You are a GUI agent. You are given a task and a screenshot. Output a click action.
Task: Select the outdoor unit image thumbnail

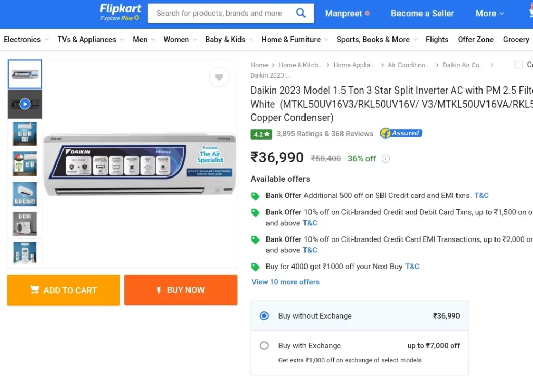click(25, 224)
